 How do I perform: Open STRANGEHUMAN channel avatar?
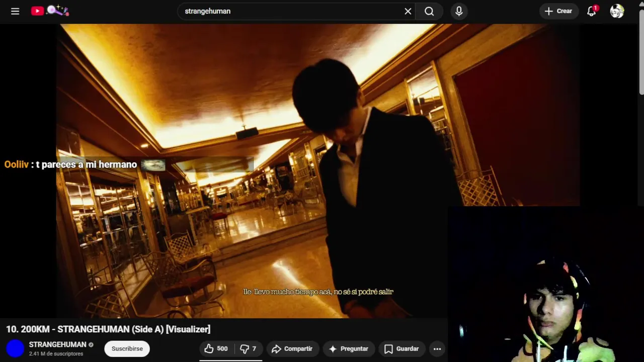click(15, 348)
